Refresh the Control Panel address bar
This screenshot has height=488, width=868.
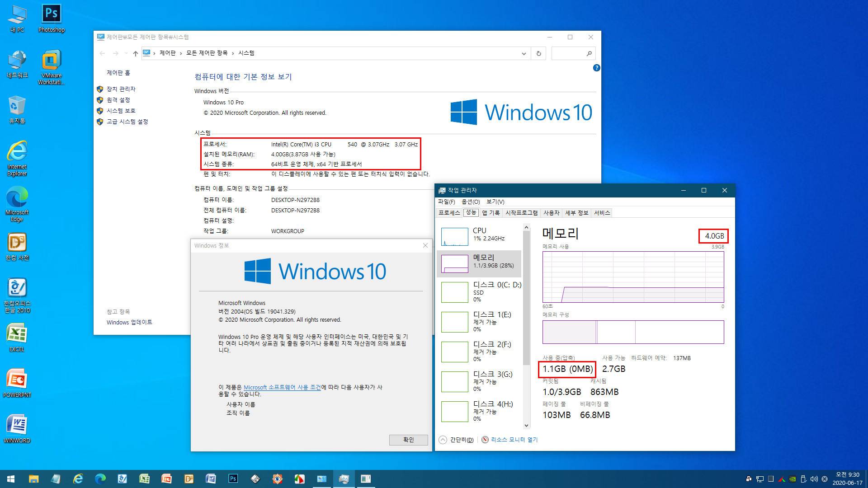538,53
